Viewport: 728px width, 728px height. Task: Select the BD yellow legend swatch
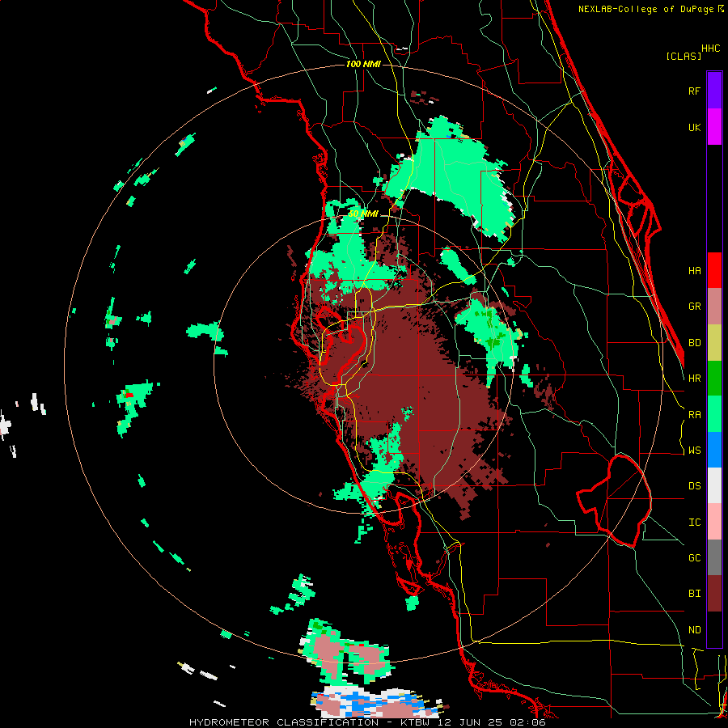click(x=714, y=343)
